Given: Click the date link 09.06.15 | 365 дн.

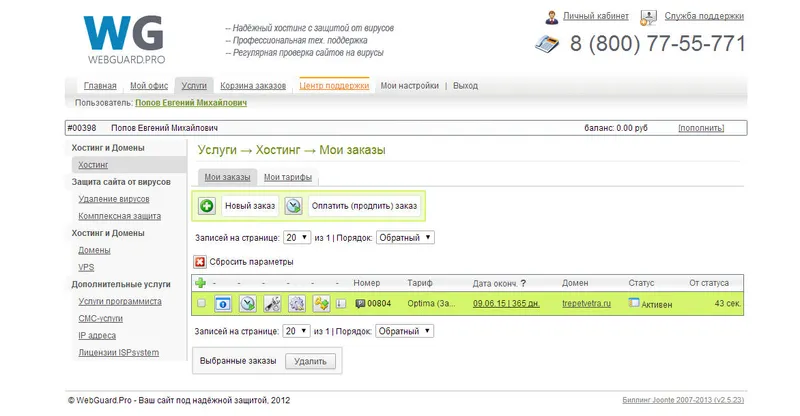Looking at the screenshot, I should pos(506,303).
